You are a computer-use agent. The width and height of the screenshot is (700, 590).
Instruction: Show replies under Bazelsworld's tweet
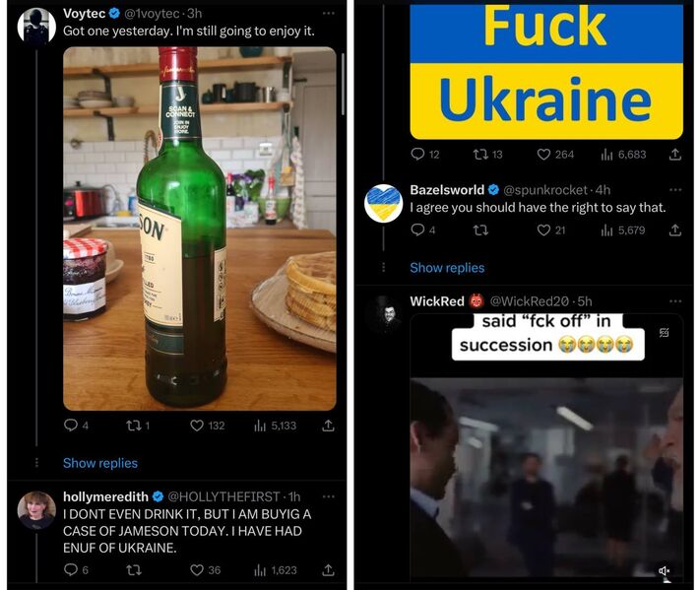click(x=447, y=268)
